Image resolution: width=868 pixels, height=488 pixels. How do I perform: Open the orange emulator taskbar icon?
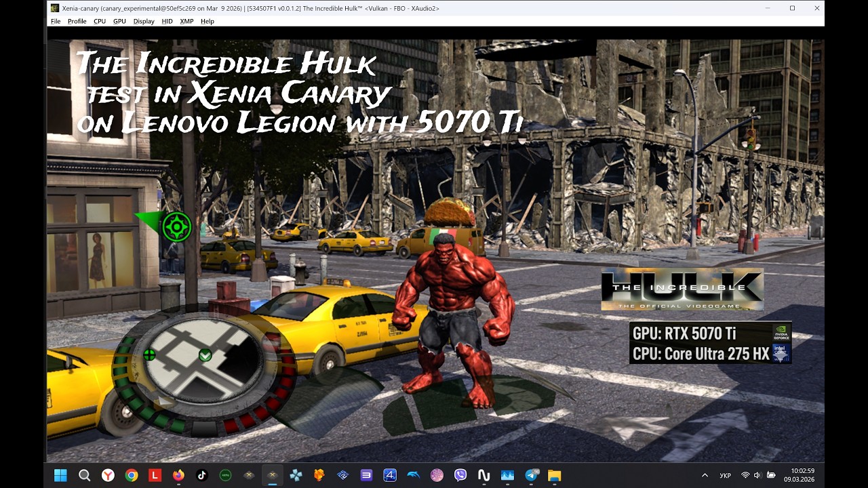[x=319, y=475]
